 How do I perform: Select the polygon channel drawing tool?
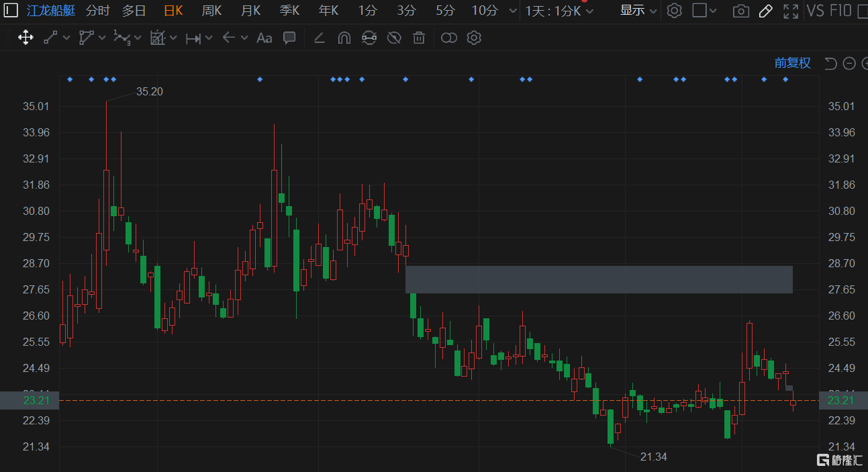86,38
